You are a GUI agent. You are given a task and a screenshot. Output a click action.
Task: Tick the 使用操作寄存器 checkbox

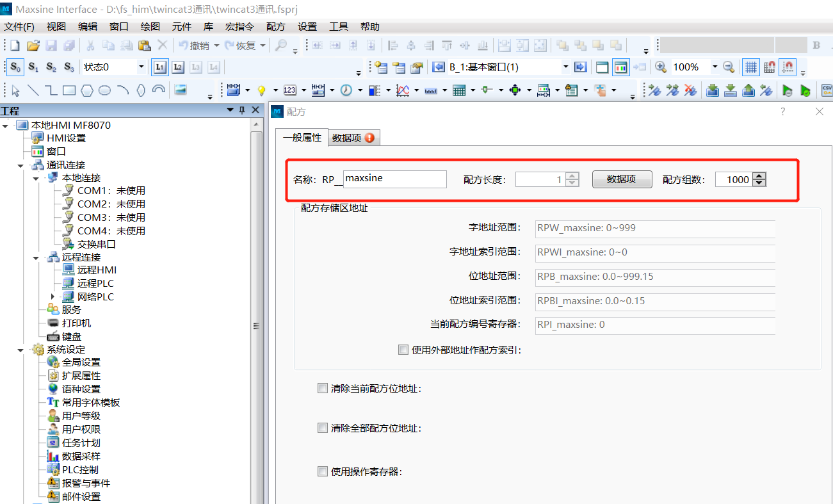pos(323,471)
